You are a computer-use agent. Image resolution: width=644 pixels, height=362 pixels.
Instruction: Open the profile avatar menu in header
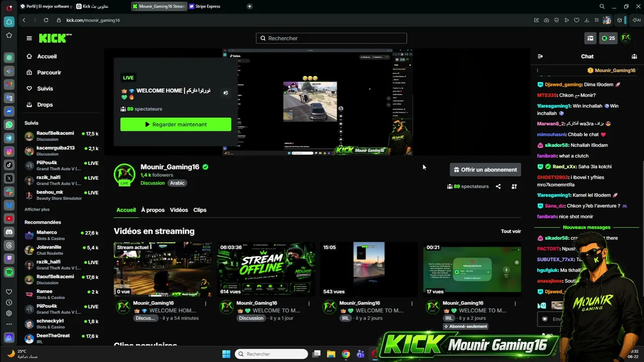click(x=626, y=38)
